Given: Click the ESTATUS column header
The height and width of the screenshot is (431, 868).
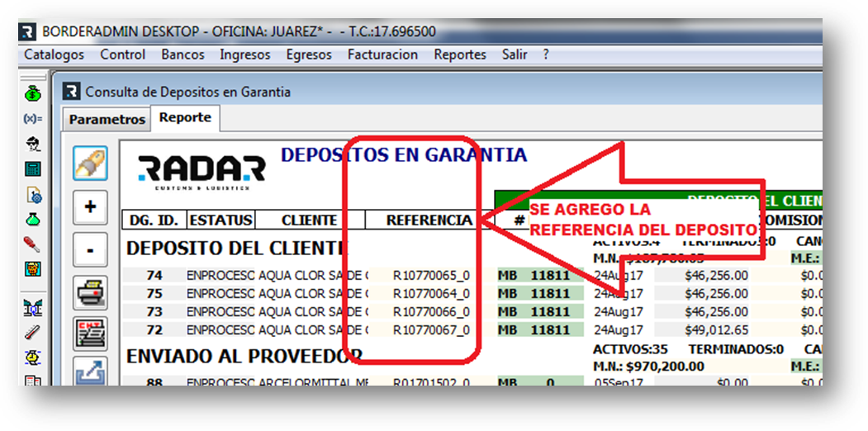Looking at the screenshot, I should 221,220.
